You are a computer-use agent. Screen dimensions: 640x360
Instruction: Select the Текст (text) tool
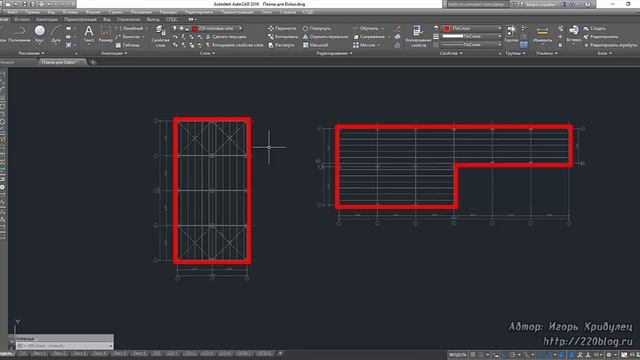pyautogui.click(x=89, y=33)
